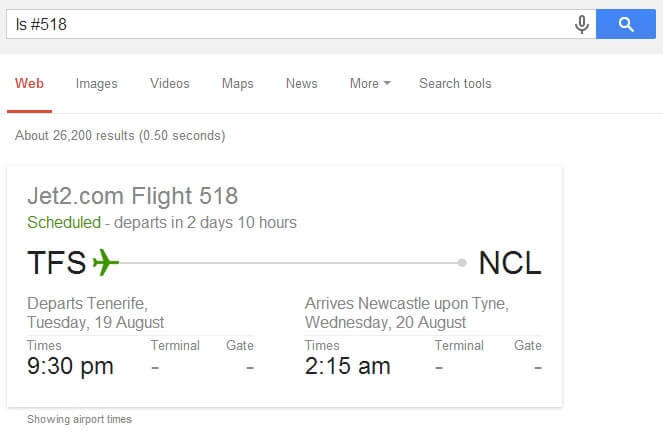Click the TFS departure airport code
The image size is (663, 432).
click(x=57, y=262)
